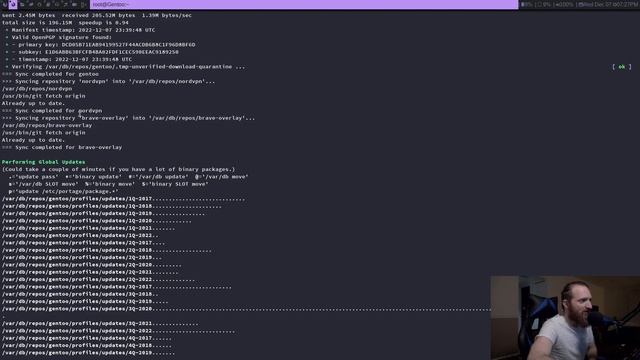Click the updates/3Q-2022 profile line
Viewport: 640px width, 360px height.
[x=118, y=331]
